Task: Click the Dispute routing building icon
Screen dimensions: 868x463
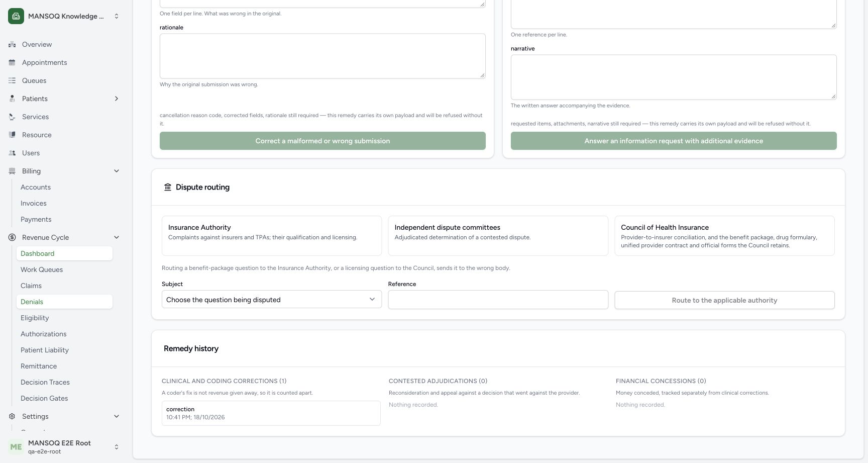Action: (x=168, y=187)
